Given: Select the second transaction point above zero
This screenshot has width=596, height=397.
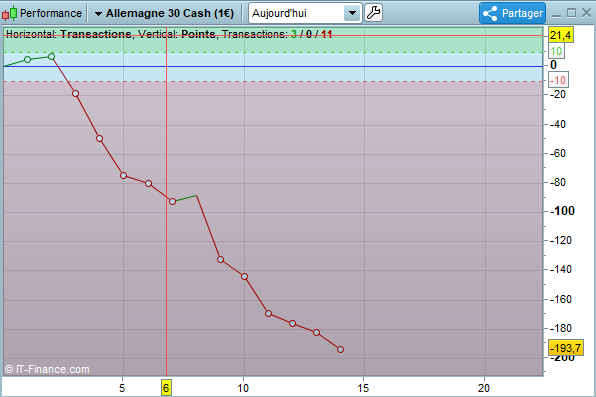Looking at the screenshot, I should pyautogui.click(x=51, y=57).
